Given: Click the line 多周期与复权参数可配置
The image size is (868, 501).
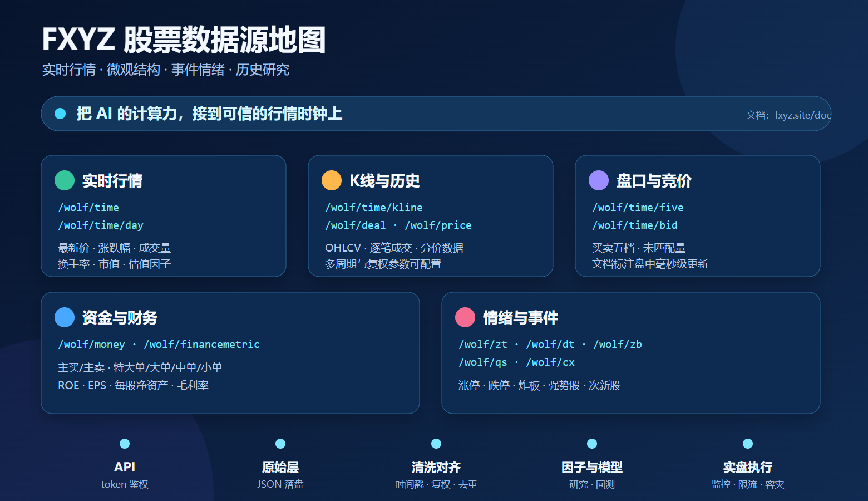Looking at the screenshot, I should [x=383, y=264].
